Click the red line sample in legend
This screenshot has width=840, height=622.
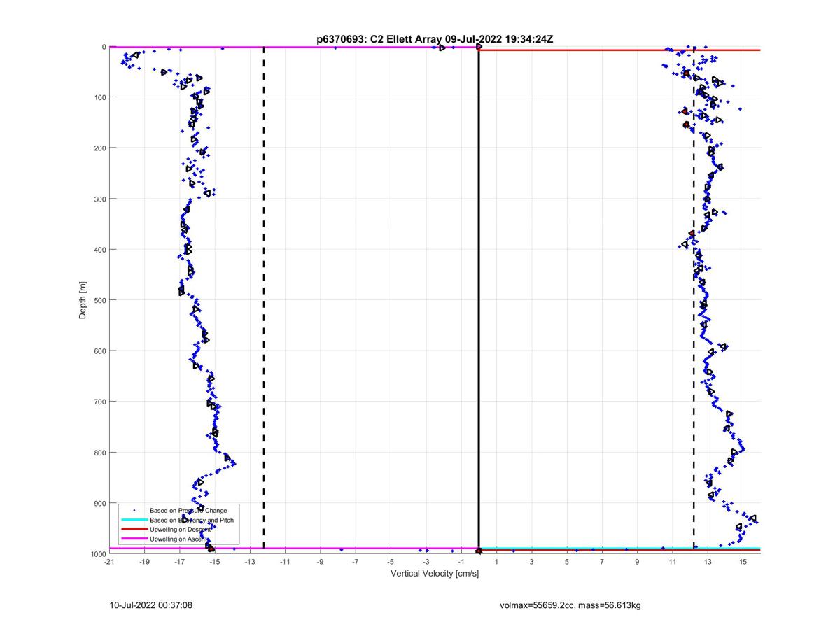coord(134,530)
